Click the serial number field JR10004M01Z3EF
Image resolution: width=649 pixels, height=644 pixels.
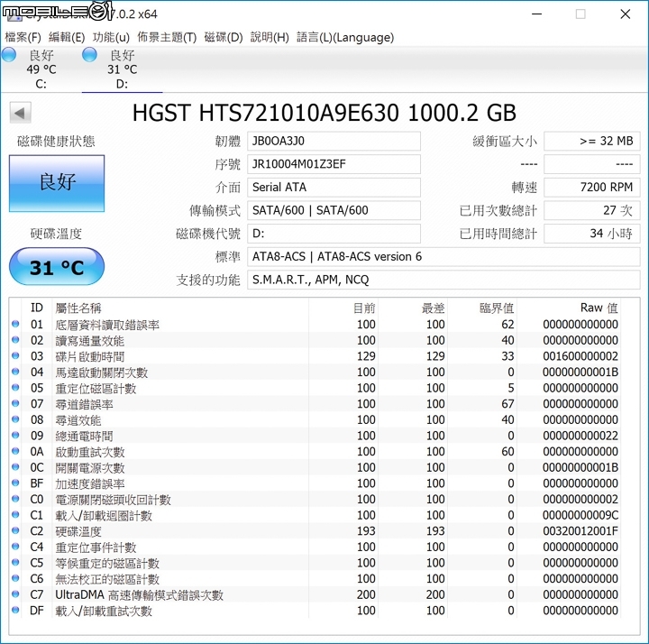[334, 164]
